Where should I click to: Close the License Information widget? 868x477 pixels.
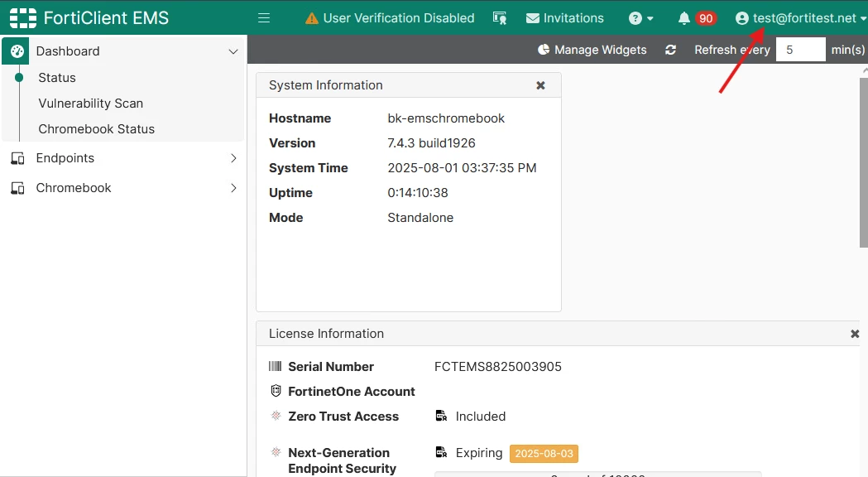pos(855,334)
